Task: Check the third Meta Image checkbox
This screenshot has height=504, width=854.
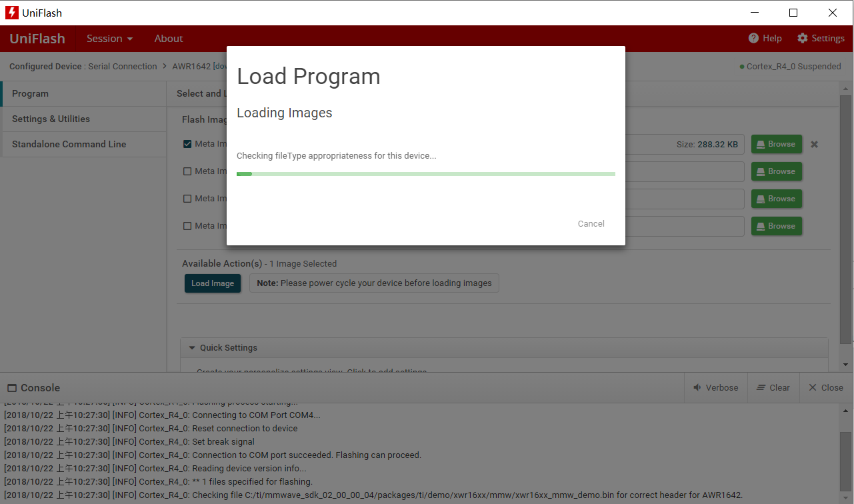Action: pos(187,199)
